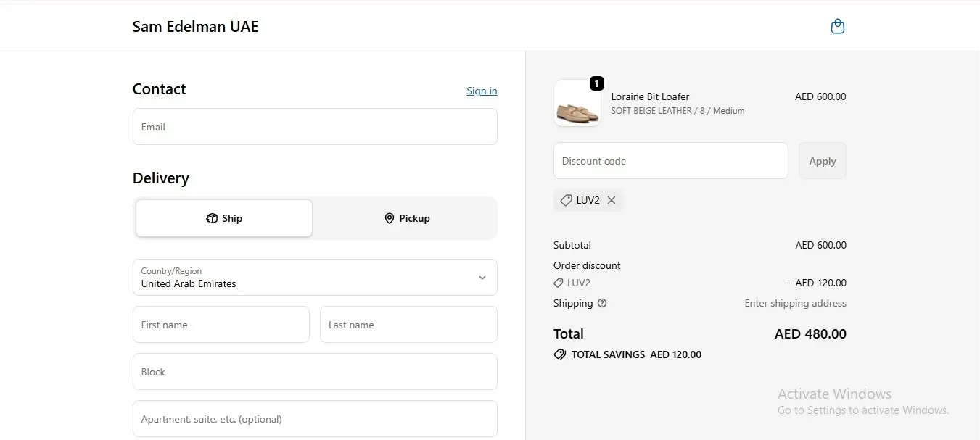Viewport: 980px width, 440px height.
Task: Click the Contact section heading
Action: point(159,89)
